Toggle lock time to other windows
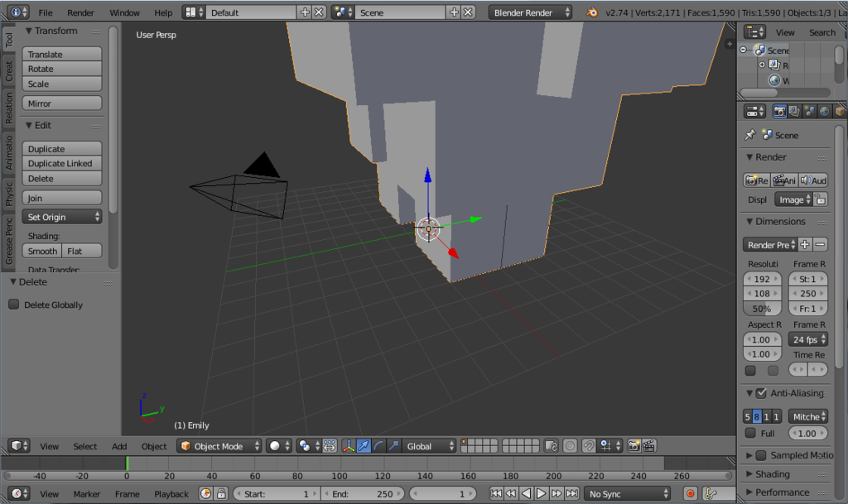The image size is (848, 504). tap(220, 493)
